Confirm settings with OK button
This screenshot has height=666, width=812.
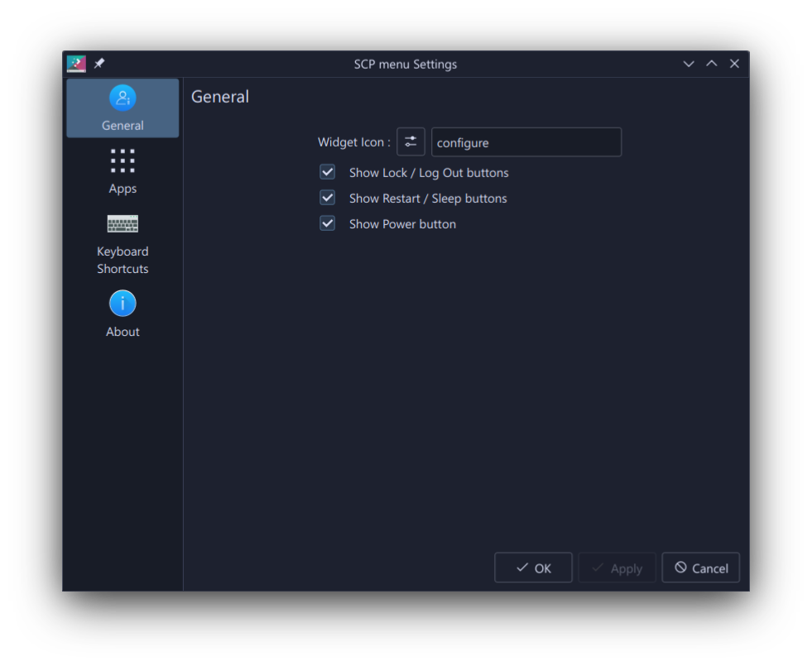point(533,568)
